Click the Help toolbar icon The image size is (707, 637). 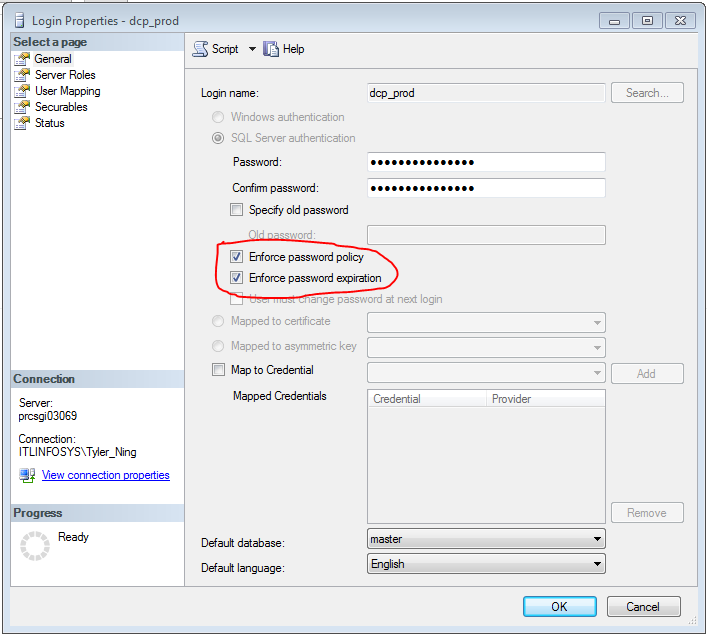point(271,49)
